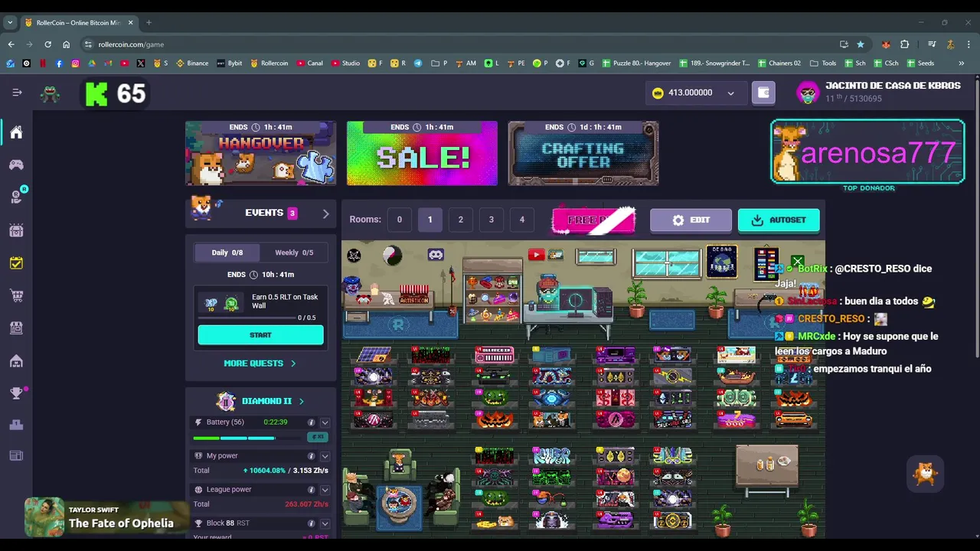Image resolution: width=980 pixels, height=551 pixels.
Task: Expand the League power section chevron
Action: click(325, 490)
